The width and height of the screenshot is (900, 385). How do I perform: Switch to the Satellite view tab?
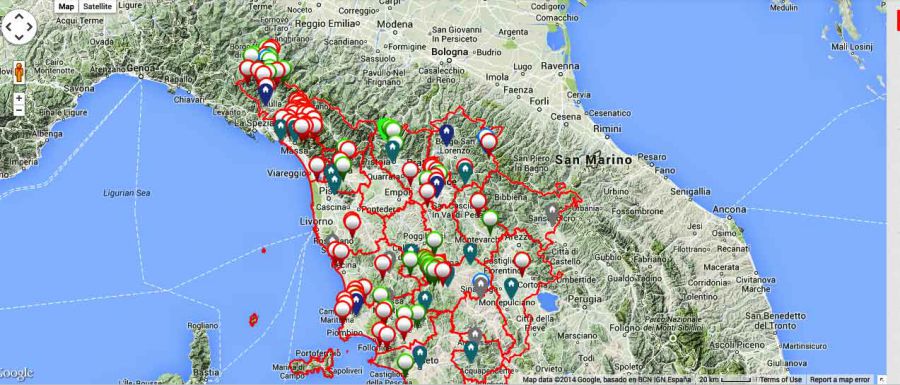pyautogui.click(x=97, y=6)
